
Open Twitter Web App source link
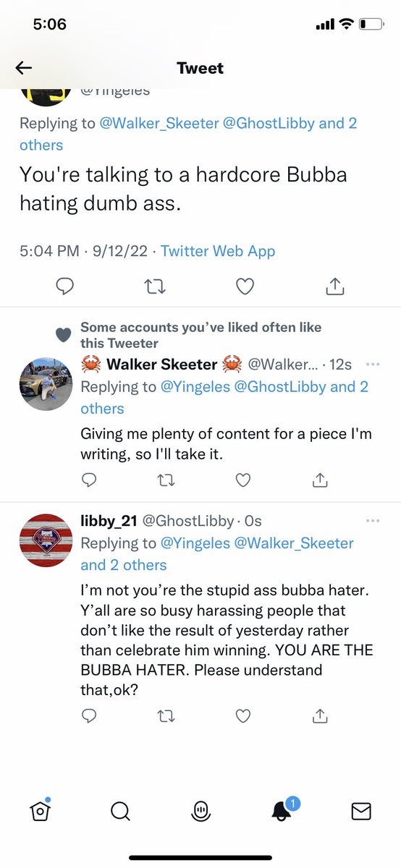coord(218,251)
